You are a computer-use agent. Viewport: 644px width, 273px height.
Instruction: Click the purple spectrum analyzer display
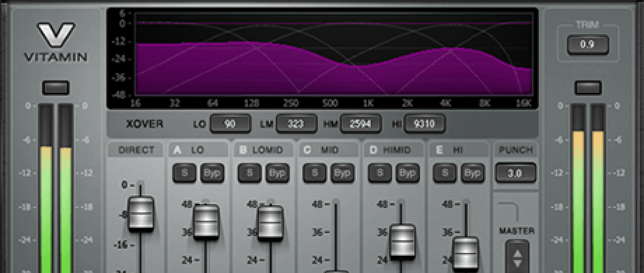coord(334,54)
